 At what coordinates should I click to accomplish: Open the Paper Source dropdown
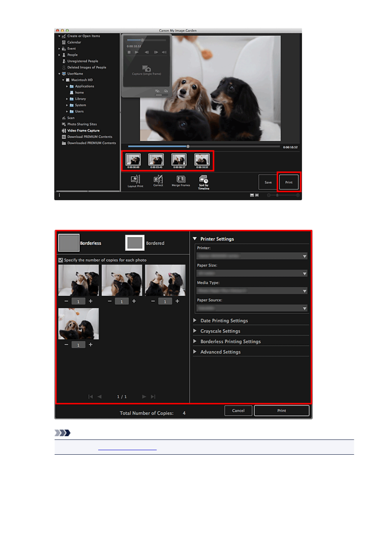252,308
